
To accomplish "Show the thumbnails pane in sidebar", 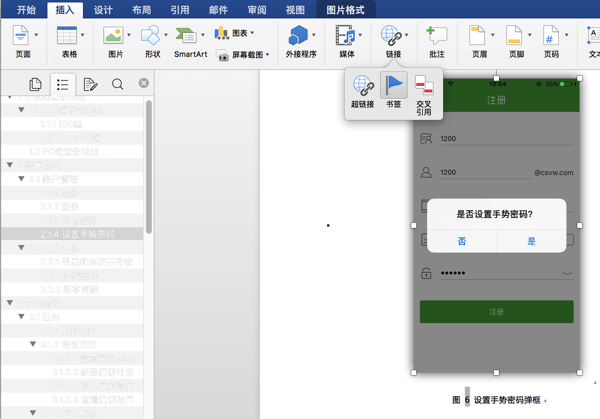I will [x=35, y=84].
